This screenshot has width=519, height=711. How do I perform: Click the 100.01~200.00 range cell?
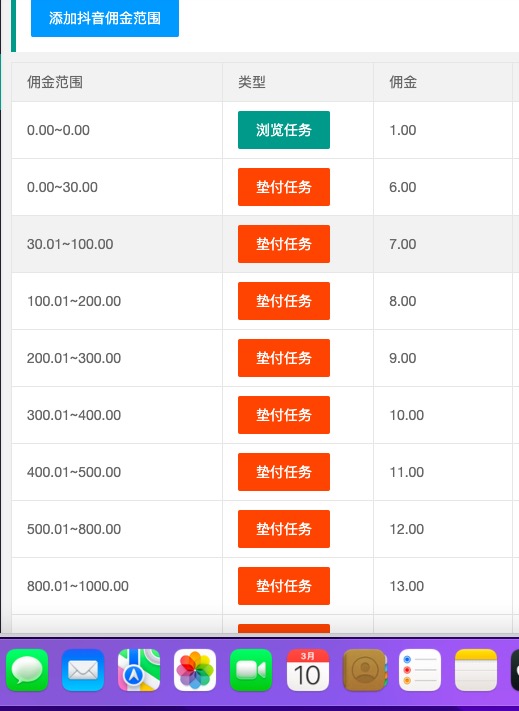pyautogui.click(x=117, y=301)
